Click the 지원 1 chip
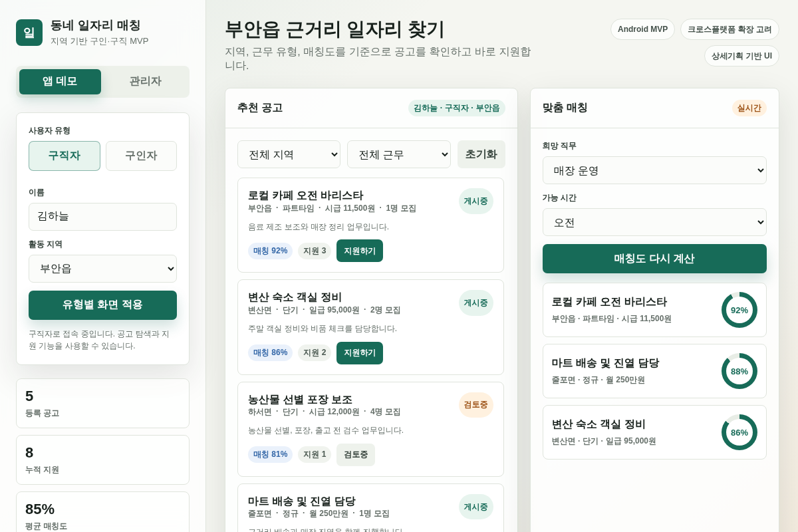 315,455
